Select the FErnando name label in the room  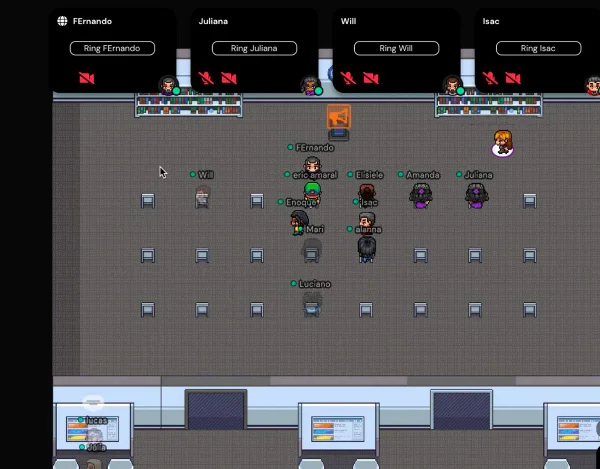pos(315,148)
